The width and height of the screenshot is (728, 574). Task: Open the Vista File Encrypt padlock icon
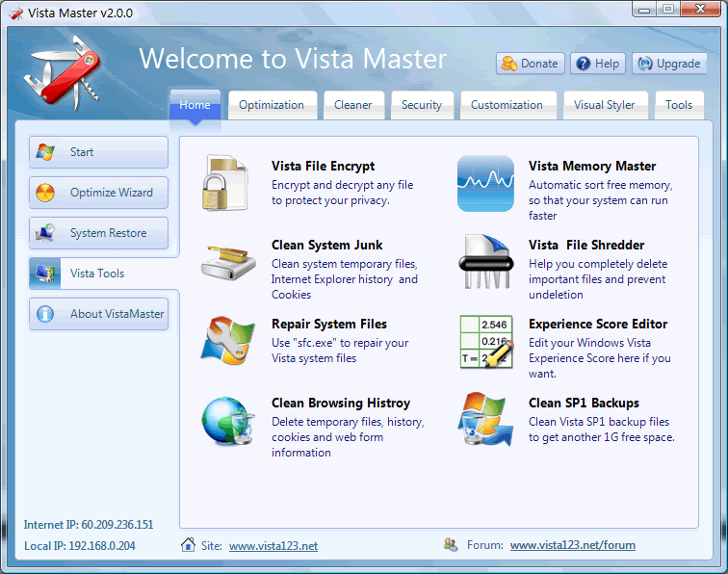tap(225, 183)
